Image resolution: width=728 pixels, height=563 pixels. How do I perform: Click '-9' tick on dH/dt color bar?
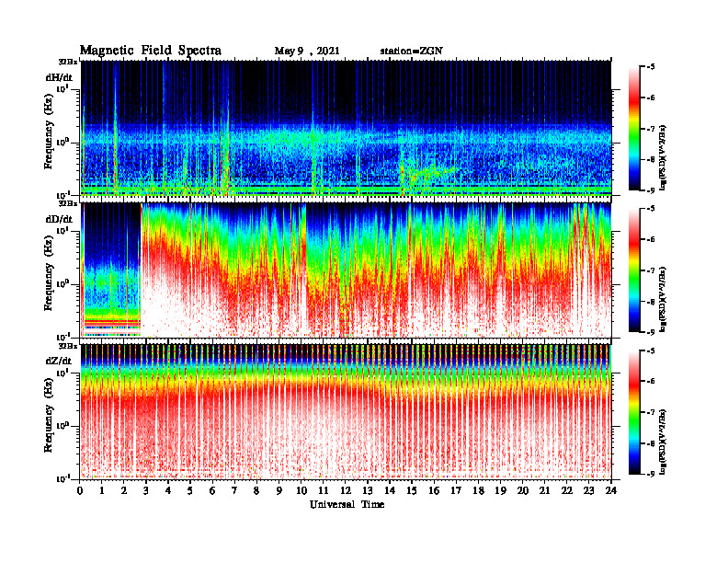(x=651, y=190)
